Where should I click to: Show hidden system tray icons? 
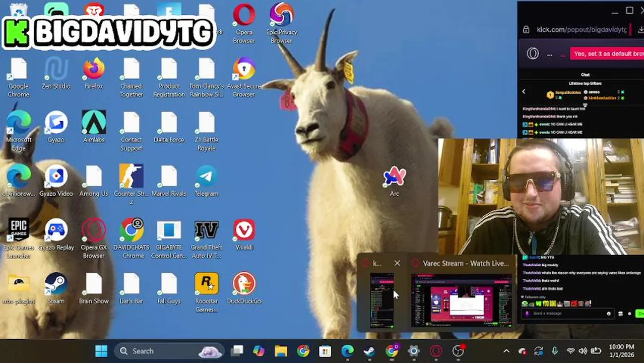pos(506,351)
